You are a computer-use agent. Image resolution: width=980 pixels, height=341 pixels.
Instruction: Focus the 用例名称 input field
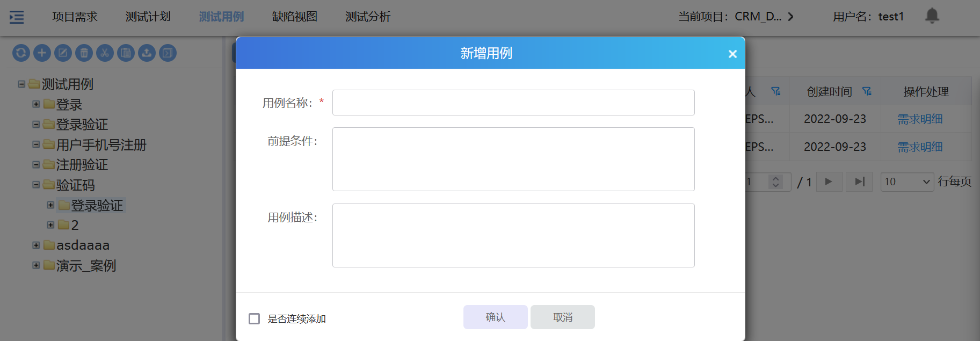513,103
